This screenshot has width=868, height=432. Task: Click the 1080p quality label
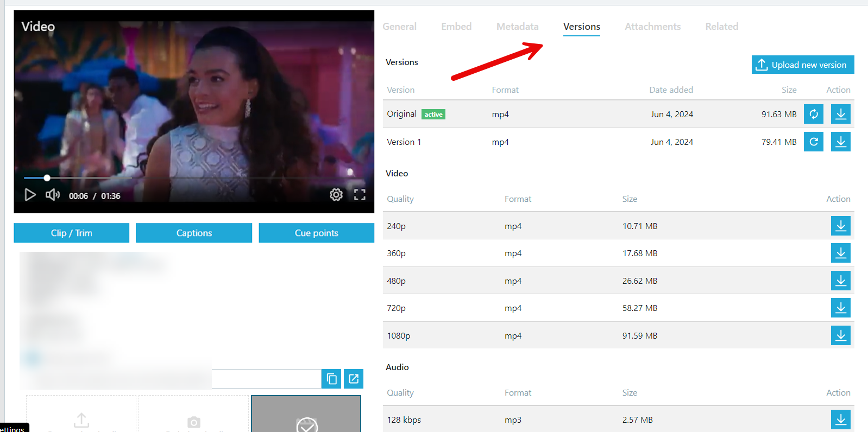pyautogui.click(x=399, y=336)
